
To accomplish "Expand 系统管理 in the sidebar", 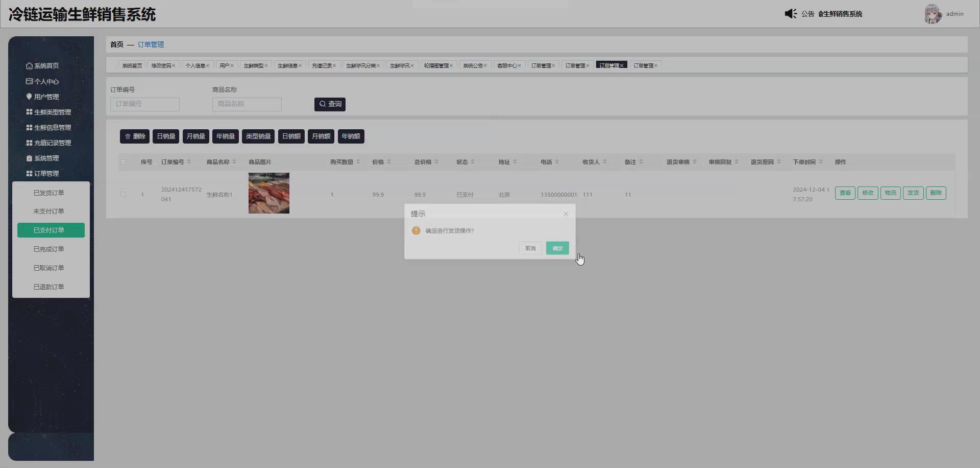I will [x=43, y=158].
